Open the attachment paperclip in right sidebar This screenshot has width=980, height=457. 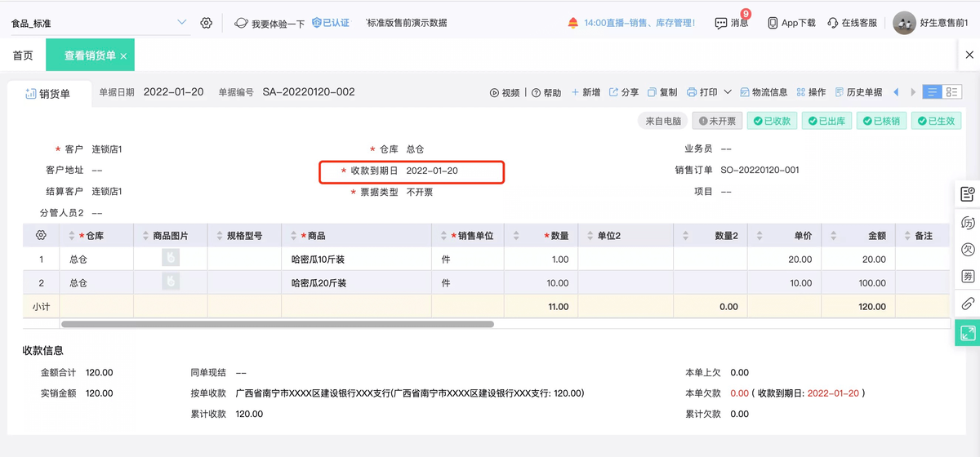(968, 304)
